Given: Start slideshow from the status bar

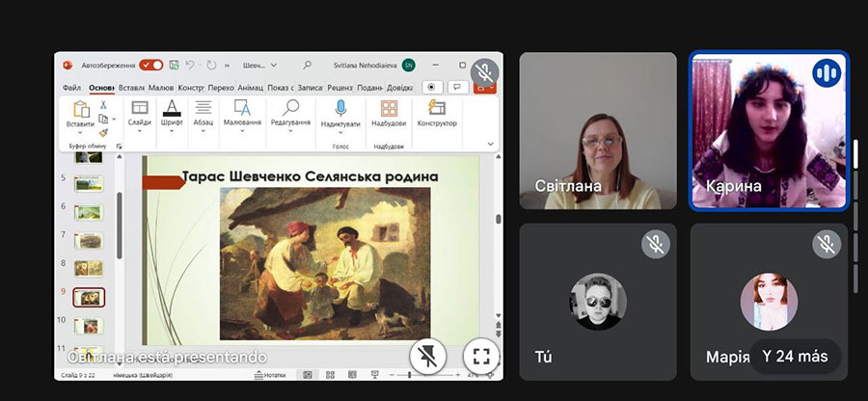Looking at the screenshot, I should pos(375,375).
